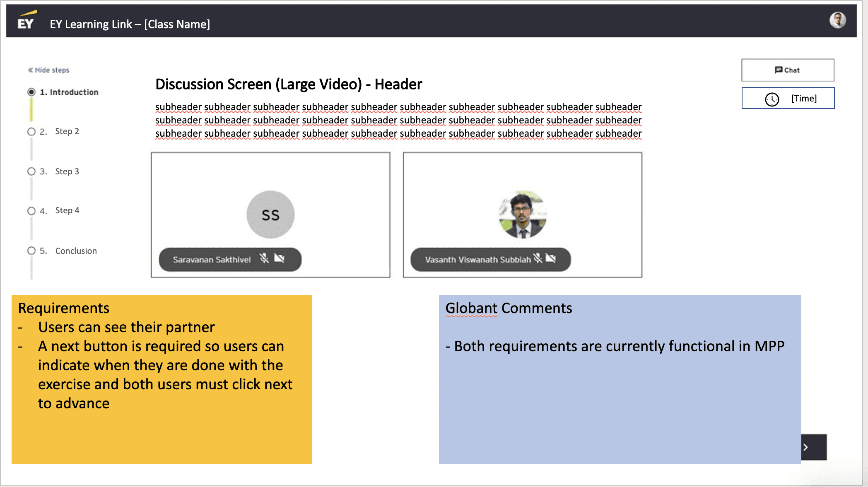Click the yellow progress bar under Introduction
Viewport: 868px width, 487px height.
coord(31,110)
